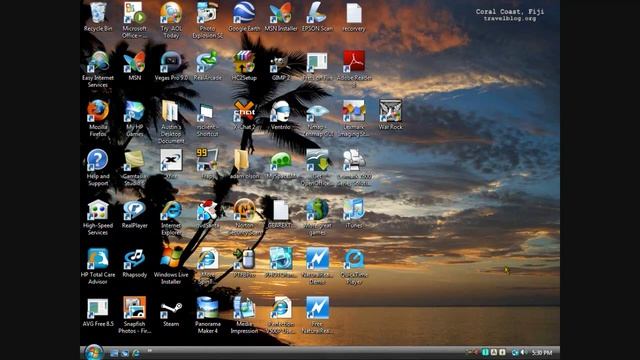Open the Recycle Bin desktop icon
Viewport: 640px width, 360px height.
(98, 17)
